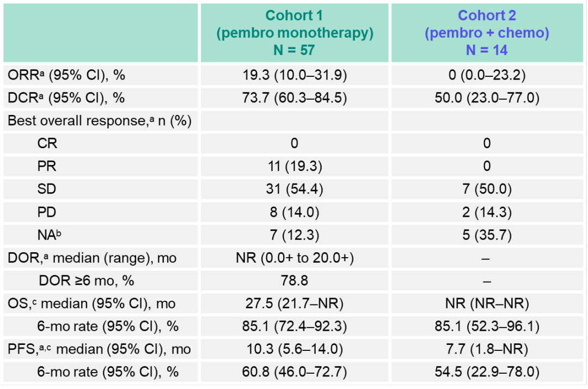588x389 pixels.
Task: Click the Cohort 2 SD value 7 (50.0)
Action: click(x=487, y=189)
